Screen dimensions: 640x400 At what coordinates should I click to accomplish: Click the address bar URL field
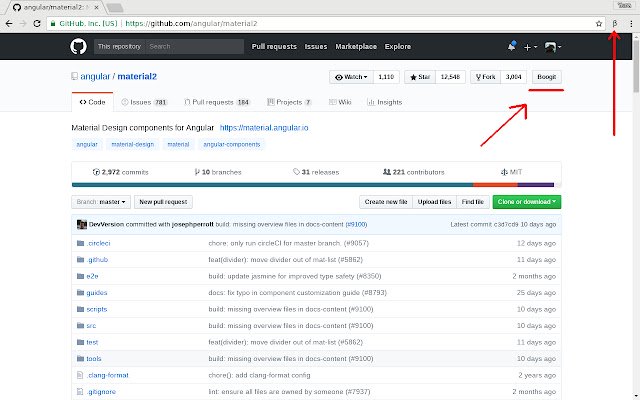coord(325,24)
